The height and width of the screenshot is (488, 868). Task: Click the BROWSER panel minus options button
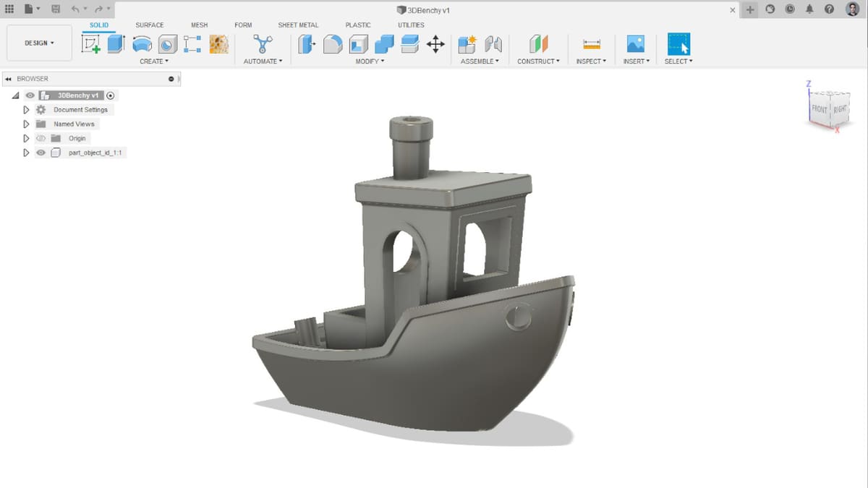tap(171, 79)
